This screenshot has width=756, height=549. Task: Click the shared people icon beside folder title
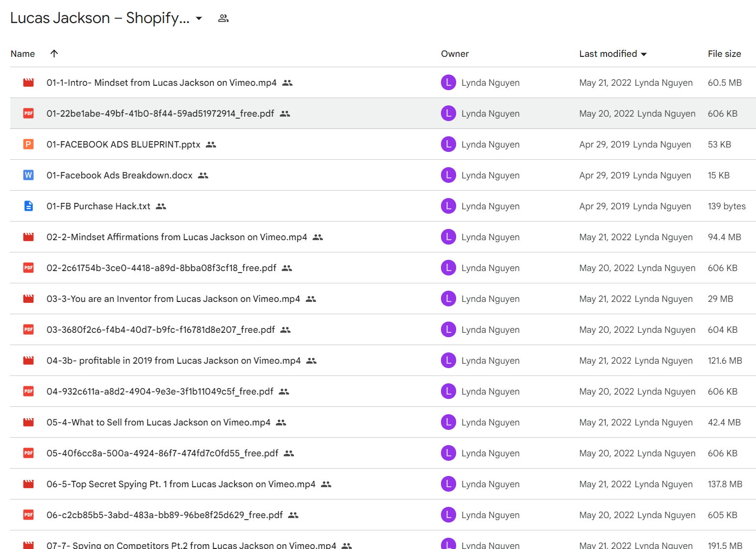coord(223,19)
